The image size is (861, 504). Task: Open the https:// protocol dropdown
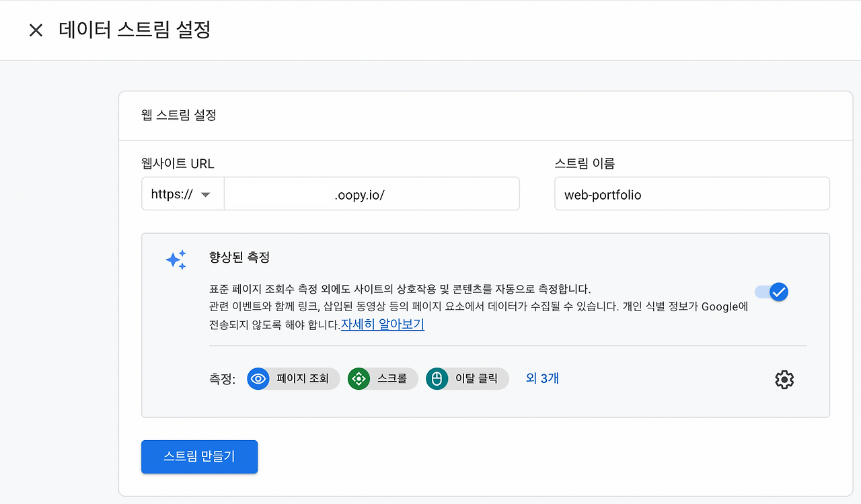182,194
